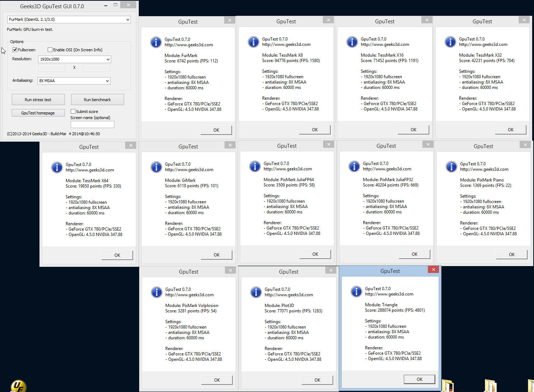Click OK in the PixMark JuliaFP32 dialog

point(415,254)
